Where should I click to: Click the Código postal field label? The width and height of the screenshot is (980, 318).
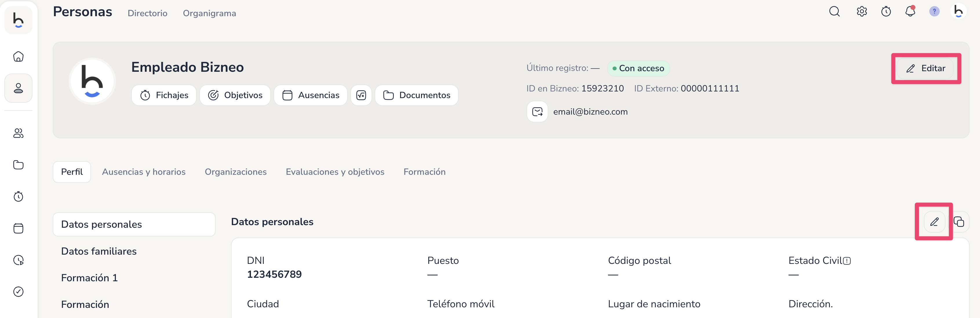639,261
